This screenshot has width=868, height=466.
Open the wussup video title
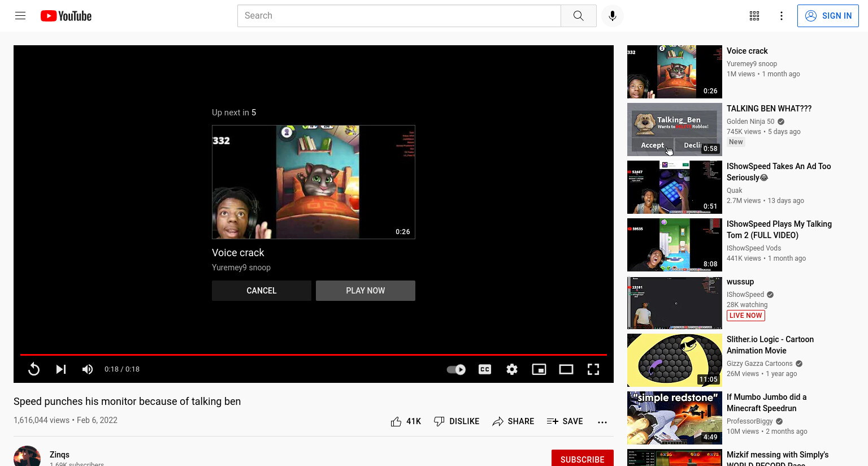[740, 282]
